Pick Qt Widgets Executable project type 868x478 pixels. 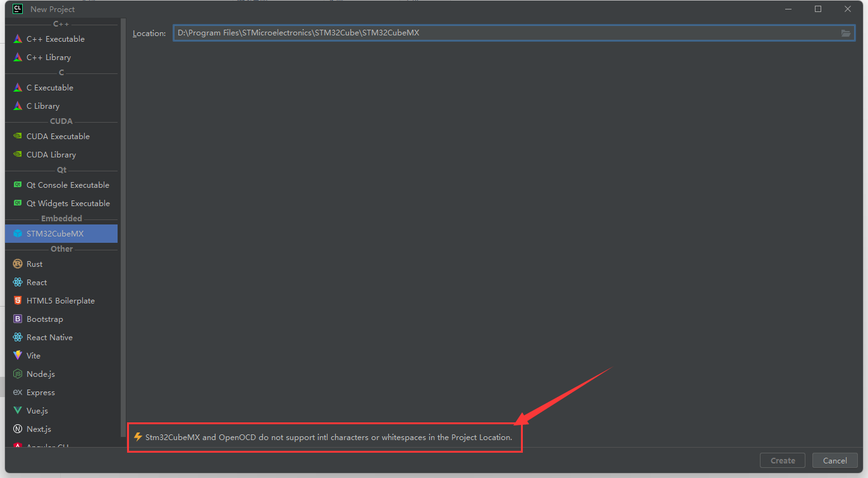pos(61,204)
